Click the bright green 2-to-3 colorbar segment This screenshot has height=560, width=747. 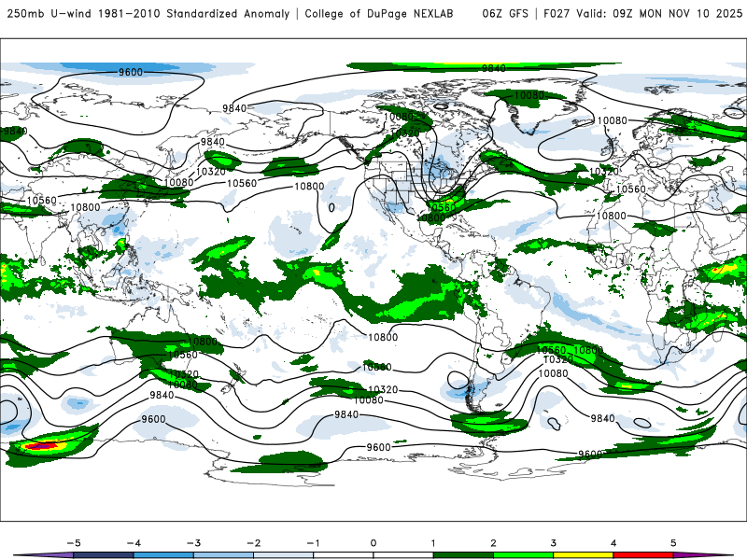(x=523, y=555)
